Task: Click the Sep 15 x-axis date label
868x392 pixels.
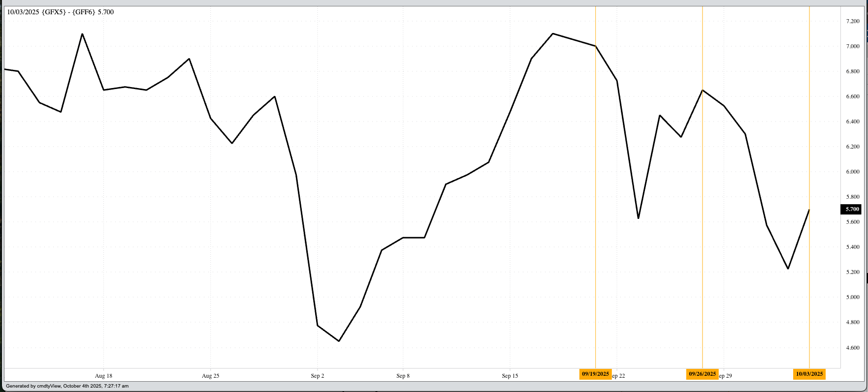Action: (510, 376)
